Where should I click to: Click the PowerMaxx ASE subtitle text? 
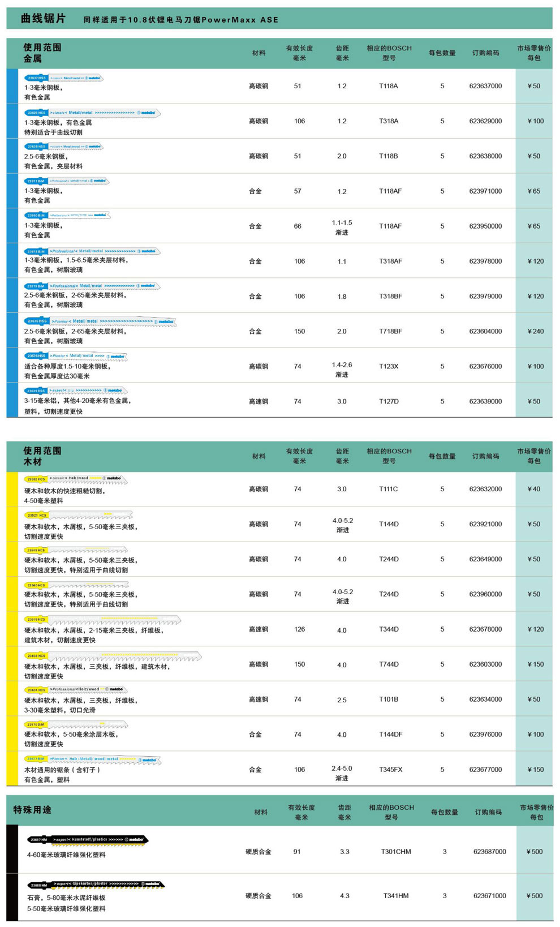coord(240,20)
